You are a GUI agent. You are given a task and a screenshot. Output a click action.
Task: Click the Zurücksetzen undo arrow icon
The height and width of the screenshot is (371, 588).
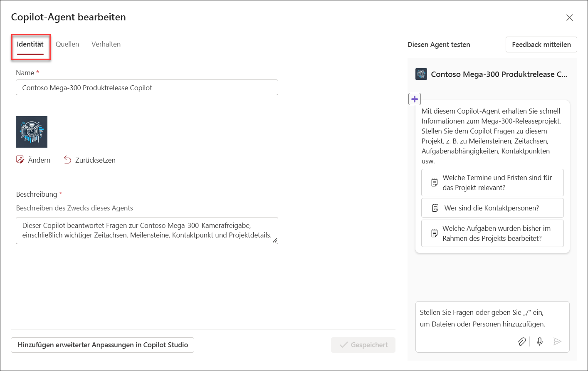click(x=67, y=160)
